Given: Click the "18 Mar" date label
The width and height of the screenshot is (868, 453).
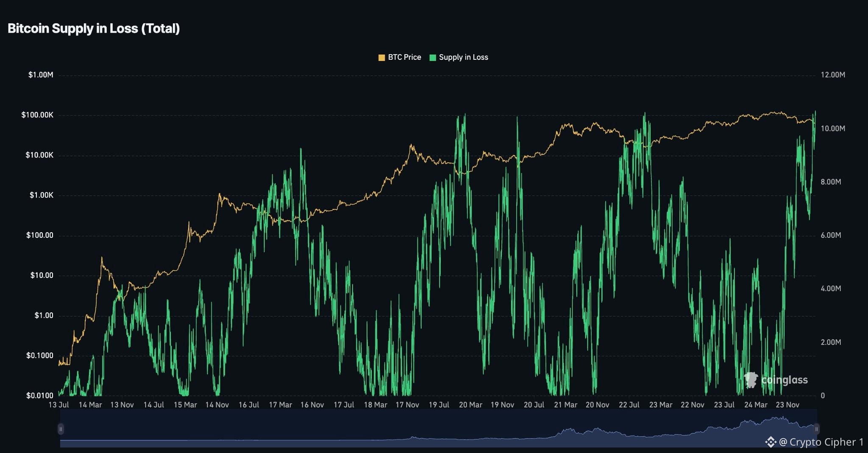Looking at the screenshot, I should point(376,405).
